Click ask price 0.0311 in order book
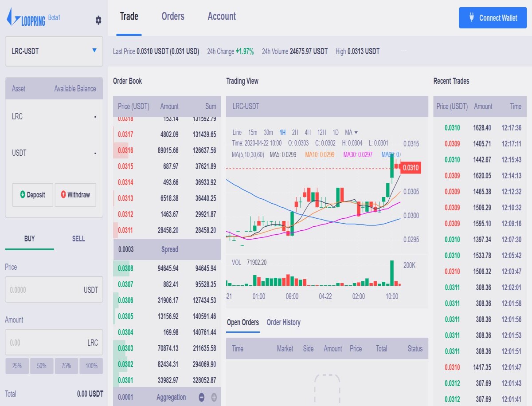532x406 pixels. [x=125, y=230]
